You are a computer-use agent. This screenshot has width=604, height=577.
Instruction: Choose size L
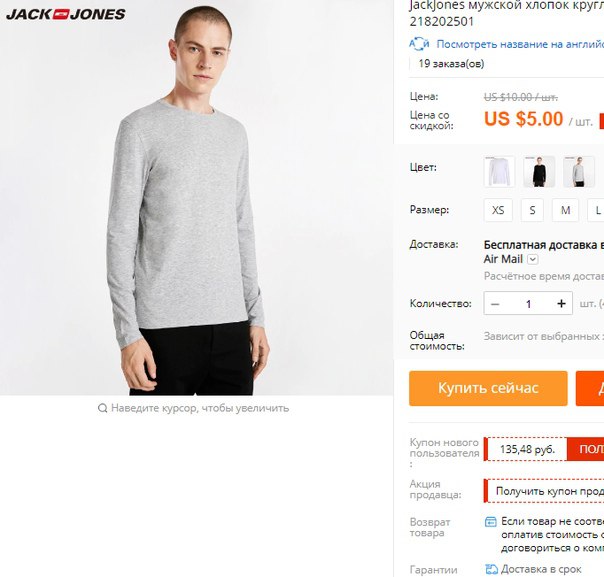[x=596, y=210]
